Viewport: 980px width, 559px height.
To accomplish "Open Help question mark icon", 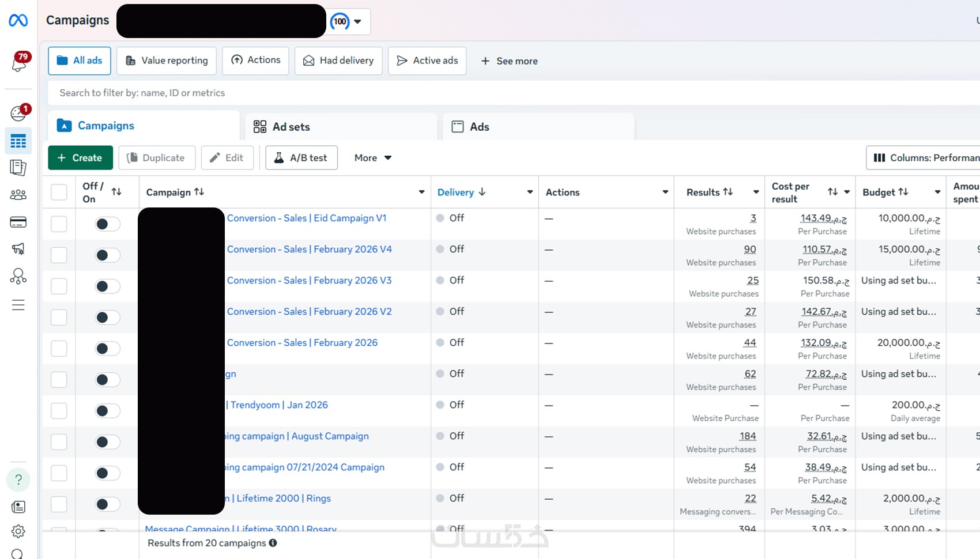I will click(18, 479).
